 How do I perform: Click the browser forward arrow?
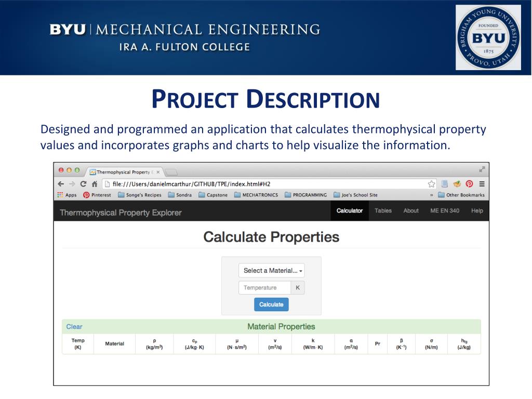[72, 184]
